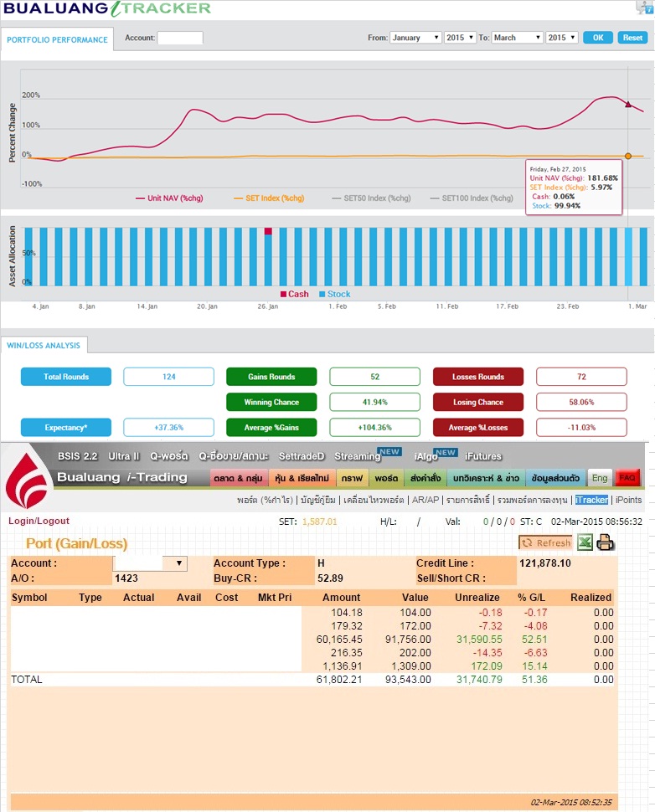Open the From year 2015 dropdown

(460, 38)
